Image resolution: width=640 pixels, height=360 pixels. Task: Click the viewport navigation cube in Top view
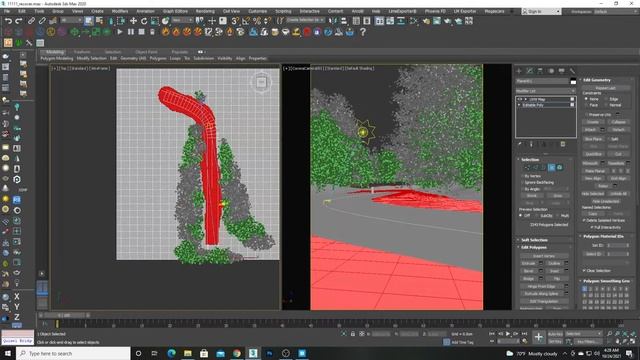(261, 83)
